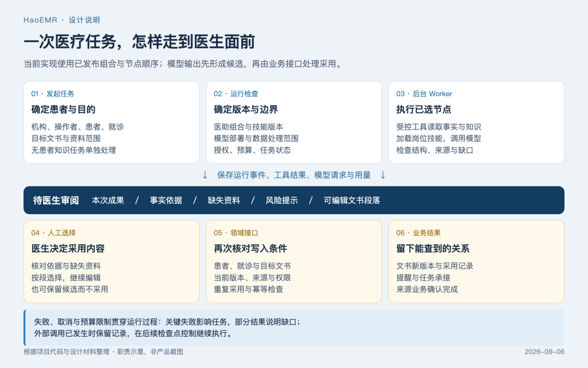The width and height of the screenshot is (588, 368).
Task: Click the line '检查结构、来源与缺口'
Action: 434,150
